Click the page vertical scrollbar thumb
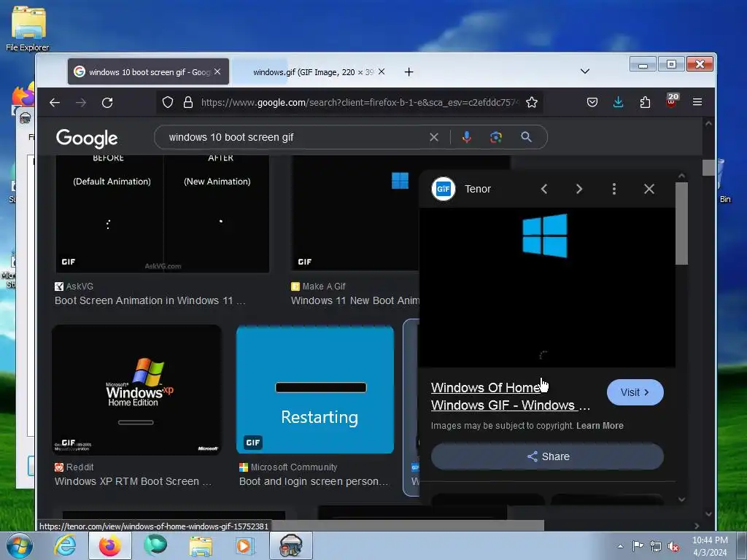 tap(708, 167)
